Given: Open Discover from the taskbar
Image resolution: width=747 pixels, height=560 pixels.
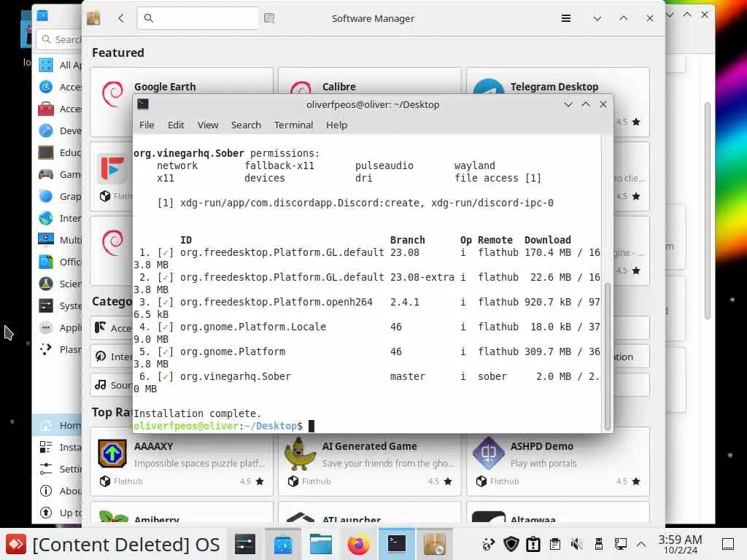Looking at the screenshot, I should point(283,544).
